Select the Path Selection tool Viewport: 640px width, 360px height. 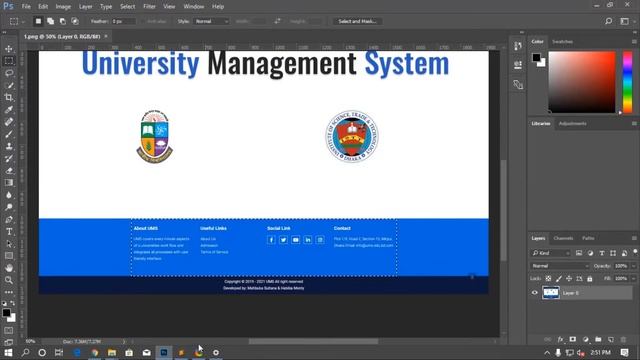9,244
